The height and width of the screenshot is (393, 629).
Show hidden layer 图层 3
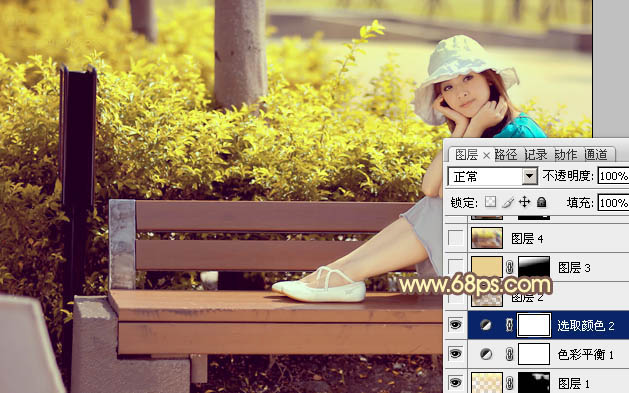coord(455,267)
